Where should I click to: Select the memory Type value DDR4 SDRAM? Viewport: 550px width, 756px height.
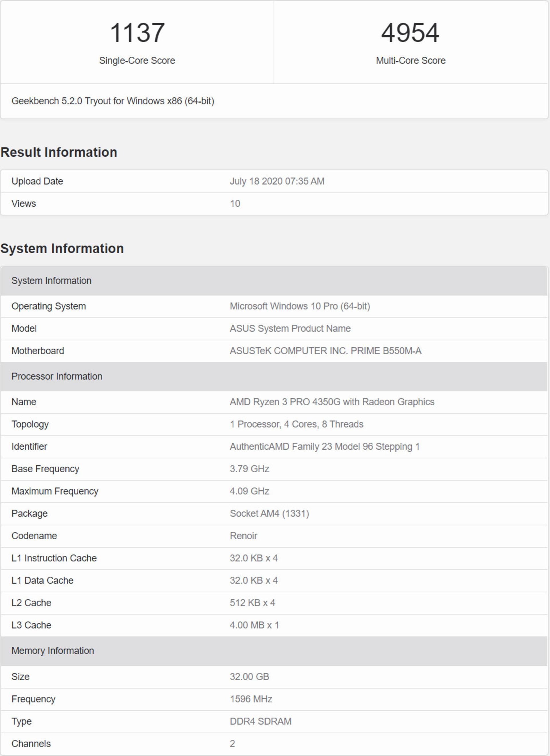(260, 721)
